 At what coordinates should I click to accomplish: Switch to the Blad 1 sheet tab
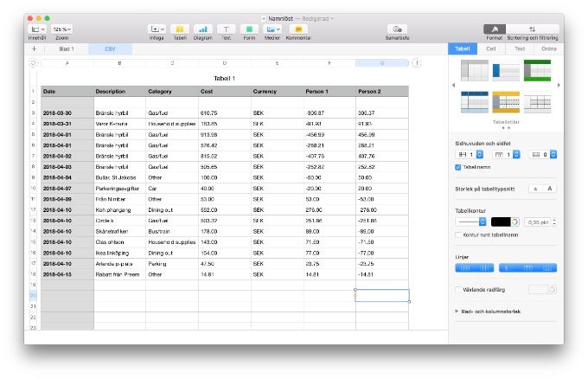point(66,49)
